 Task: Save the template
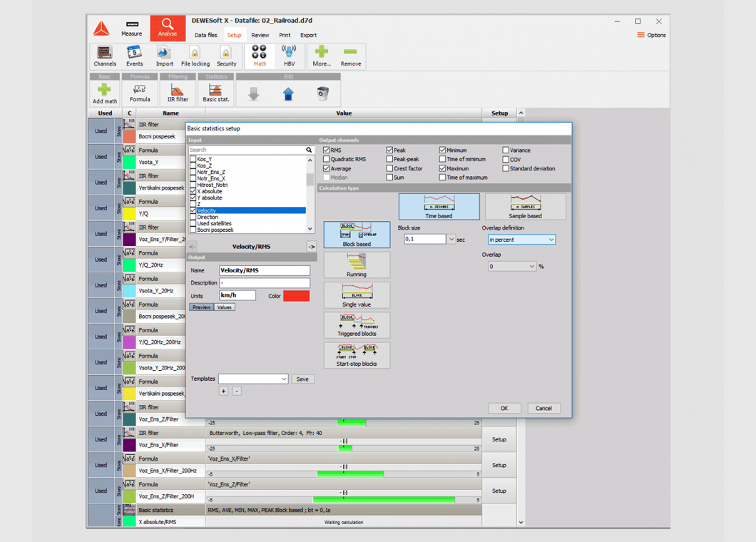tap(303, 379)
